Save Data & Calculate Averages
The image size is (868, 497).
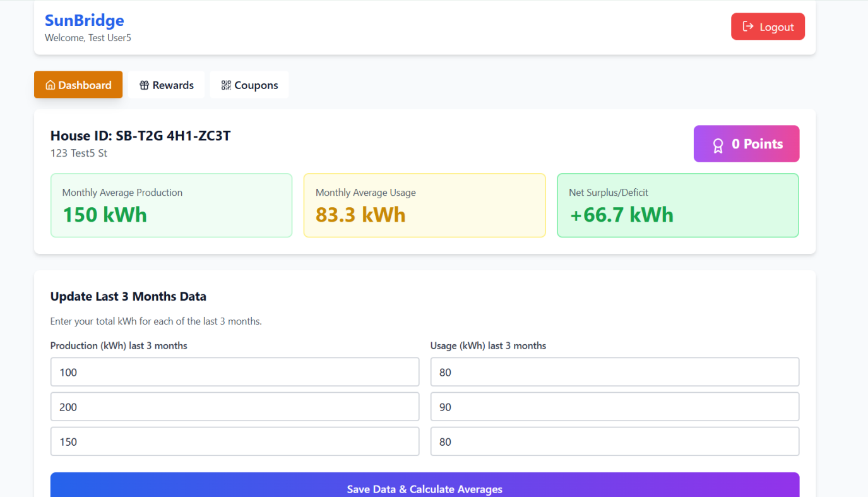425,485
